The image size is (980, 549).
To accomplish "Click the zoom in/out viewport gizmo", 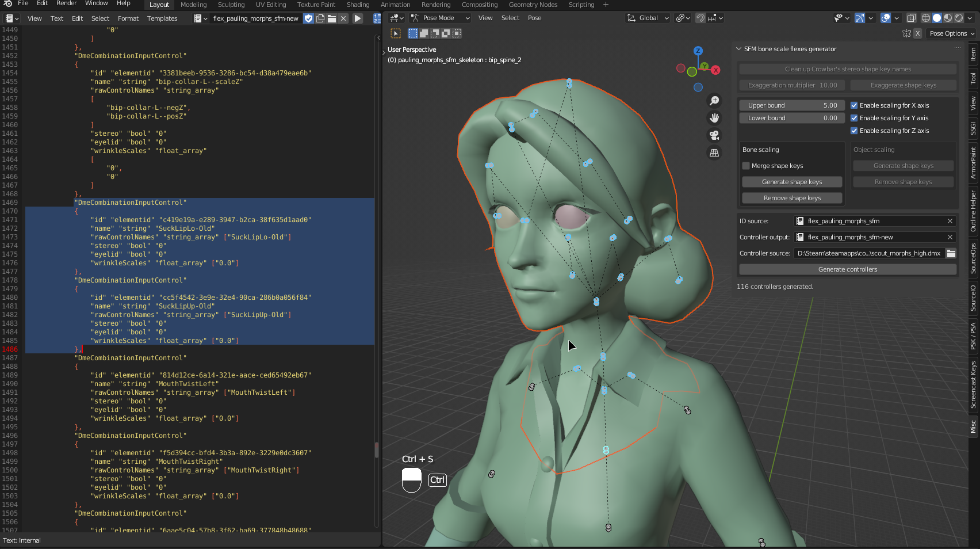I will point(714,101).
